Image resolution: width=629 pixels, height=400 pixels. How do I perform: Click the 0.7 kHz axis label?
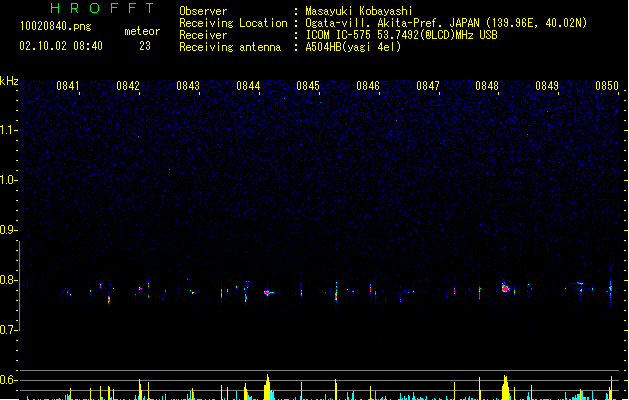point(8,330)
